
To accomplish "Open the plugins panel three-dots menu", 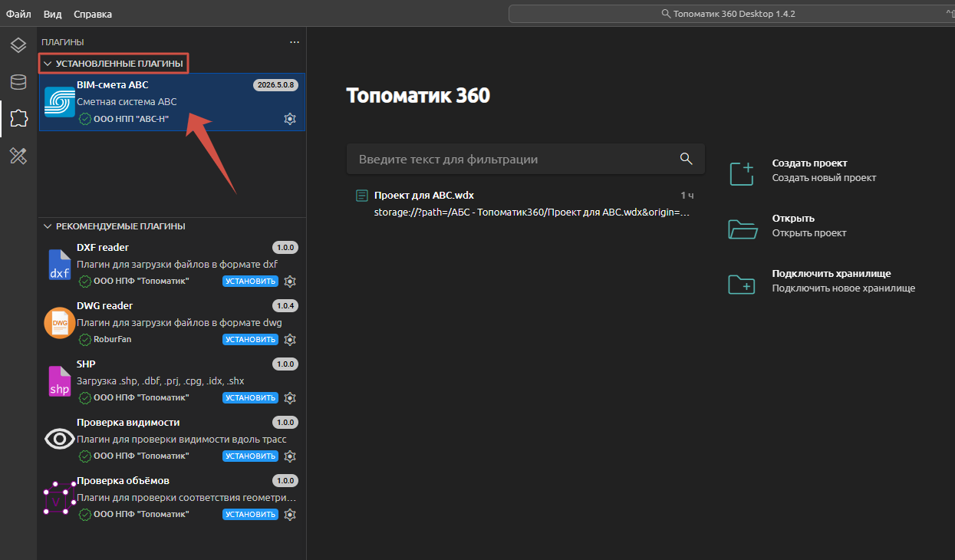I will pyautogui.click(x=295, y=42).
